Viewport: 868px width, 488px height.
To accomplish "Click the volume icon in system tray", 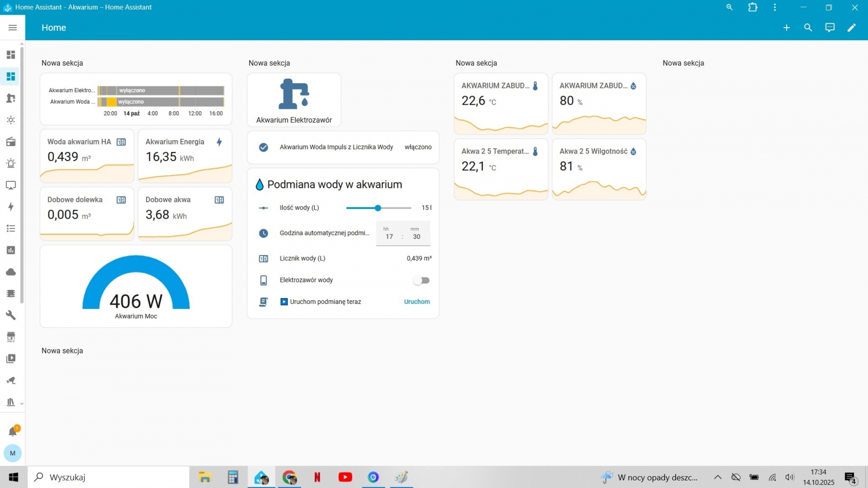I will pyautogui.click(x=790, y=477).
